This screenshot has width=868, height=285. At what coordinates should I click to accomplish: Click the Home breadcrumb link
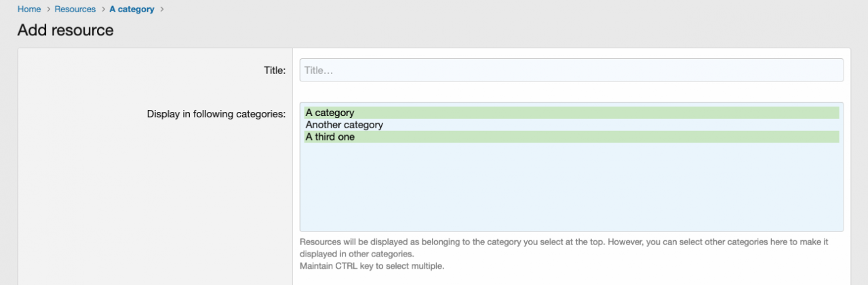click(x=29, y=9)
